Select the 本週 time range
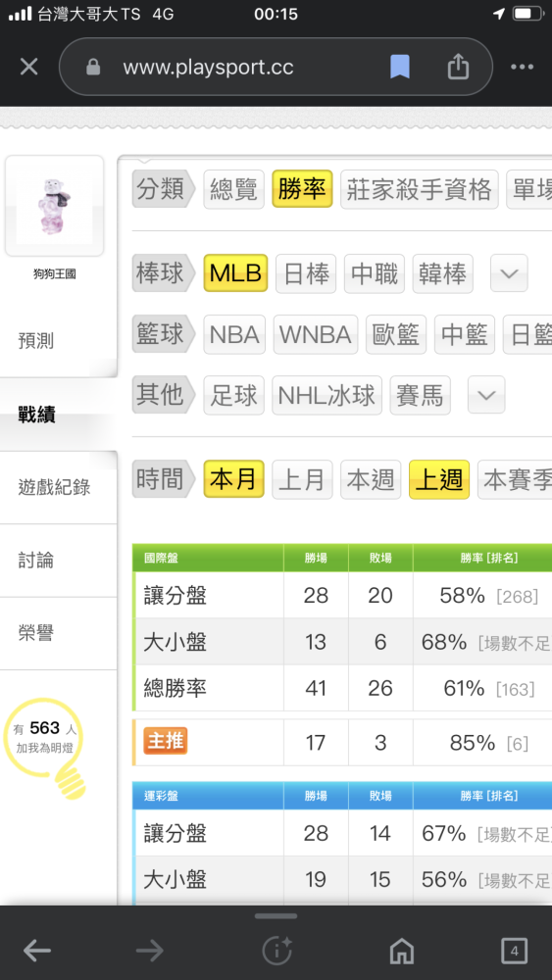Screen dimensions: 552x980 pos(371,480)
